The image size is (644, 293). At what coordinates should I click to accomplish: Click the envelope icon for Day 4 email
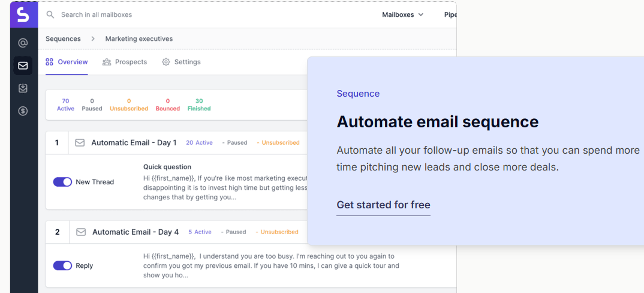pos(81,232)
